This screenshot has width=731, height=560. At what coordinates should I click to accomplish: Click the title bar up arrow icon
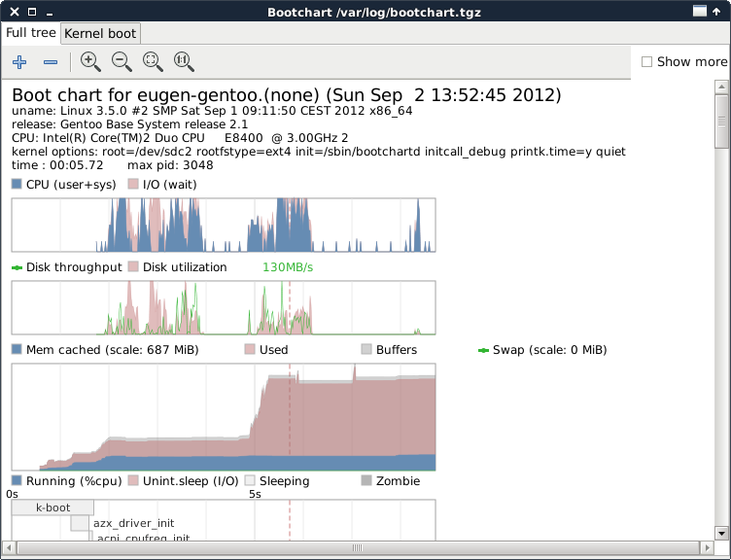tap(716, 12)
